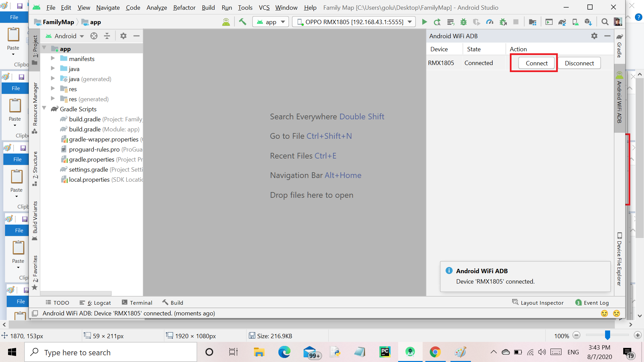Open the Build menu from menu bar
Screen dimensions: 644x362
point(208,7)
